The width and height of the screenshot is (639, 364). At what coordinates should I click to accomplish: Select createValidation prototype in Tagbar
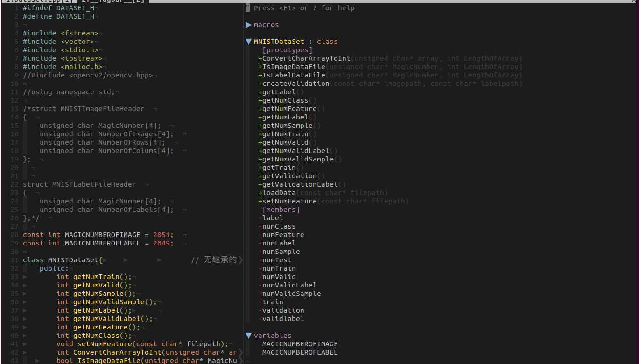(295, 84)
